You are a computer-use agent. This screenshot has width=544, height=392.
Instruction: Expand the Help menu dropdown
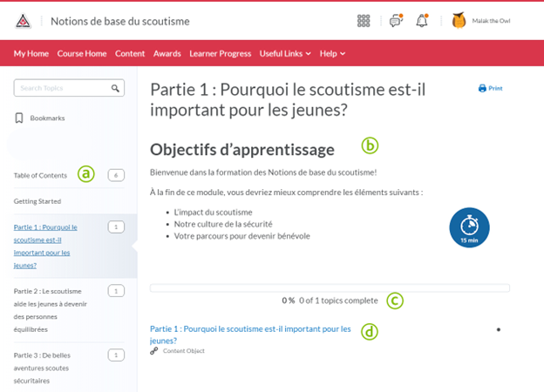pos(332,53)
